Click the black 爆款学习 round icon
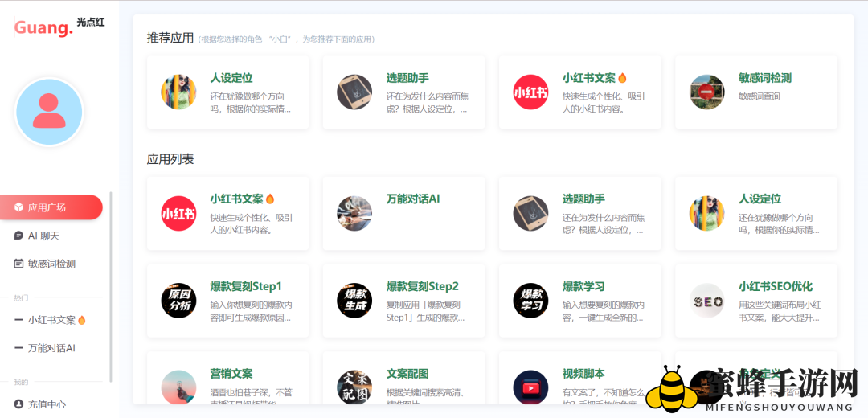Viewport: 868px width, 418px height. [x=531, y=301]
